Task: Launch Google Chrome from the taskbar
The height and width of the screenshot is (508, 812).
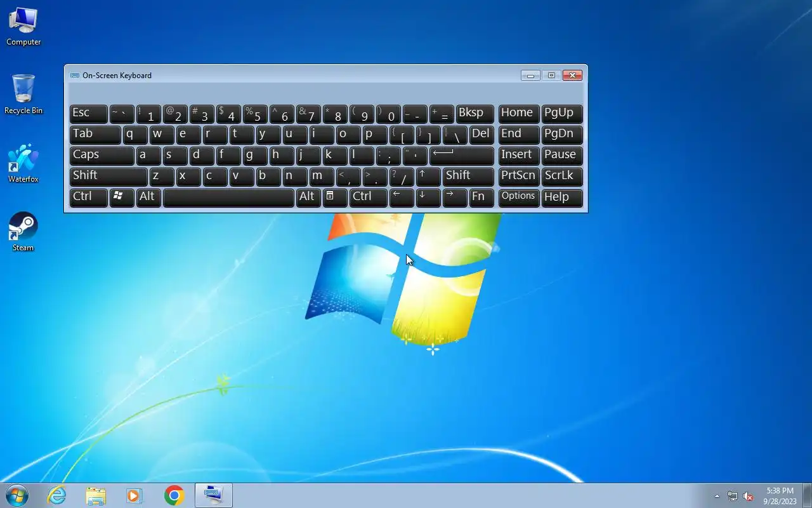Action: 174,495
